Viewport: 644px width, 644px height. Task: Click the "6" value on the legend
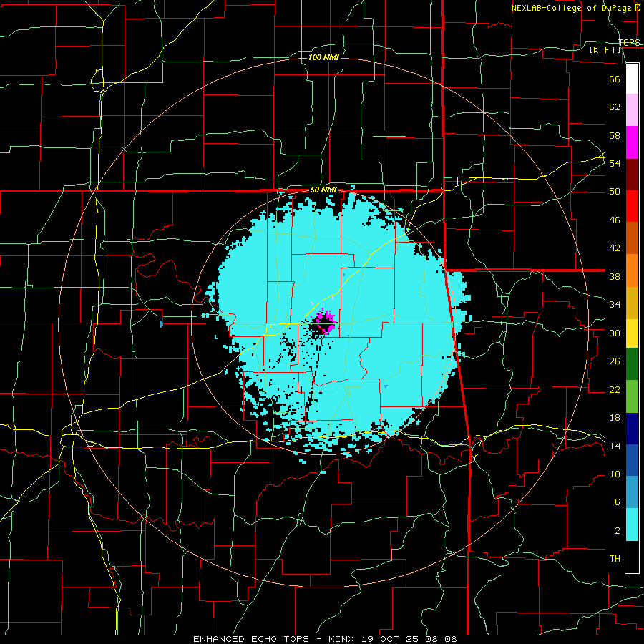(617, 502)
